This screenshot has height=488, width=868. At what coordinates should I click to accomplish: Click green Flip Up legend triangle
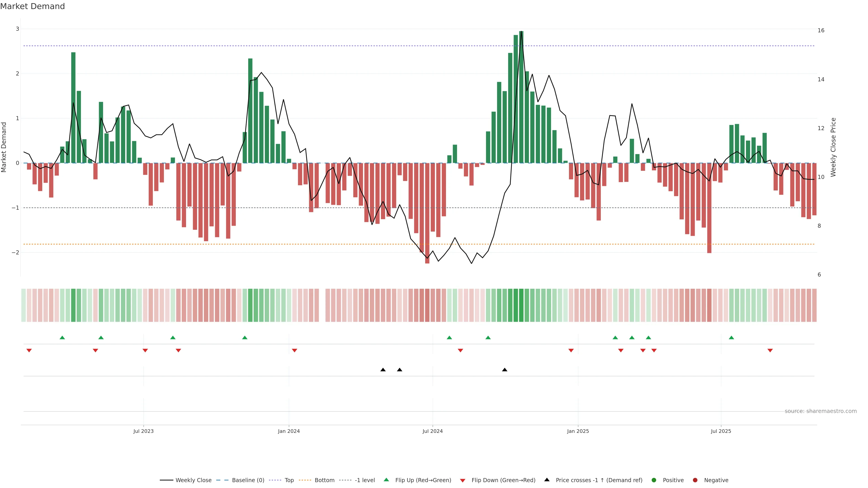387,480
